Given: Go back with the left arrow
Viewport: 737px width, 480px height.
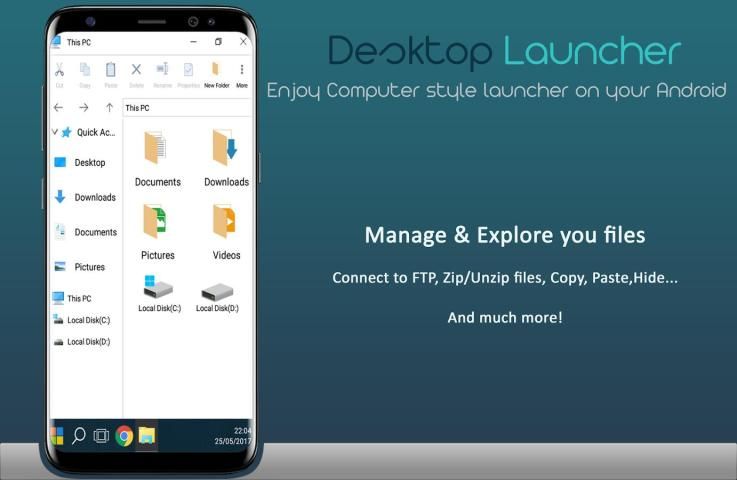Looking at the screenshot, I should (x=59, y=107).
